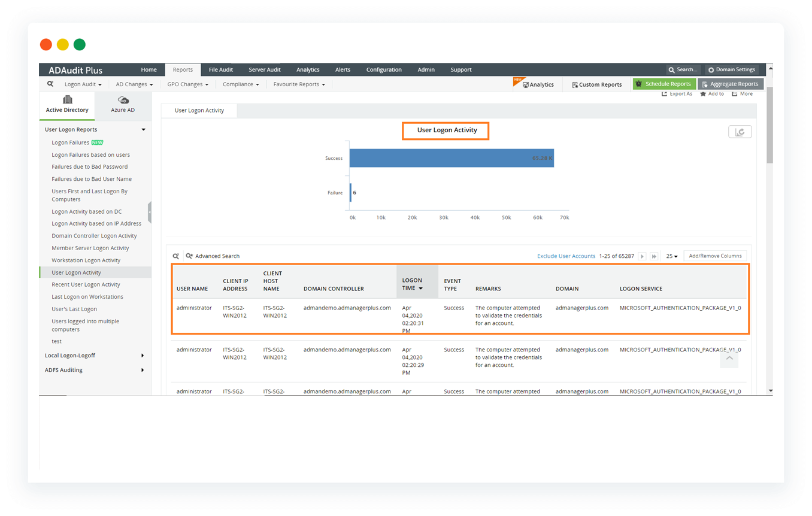Select the User Logon Activity report tab
Viewport: 812px width, 516px height.
(199, 111)
